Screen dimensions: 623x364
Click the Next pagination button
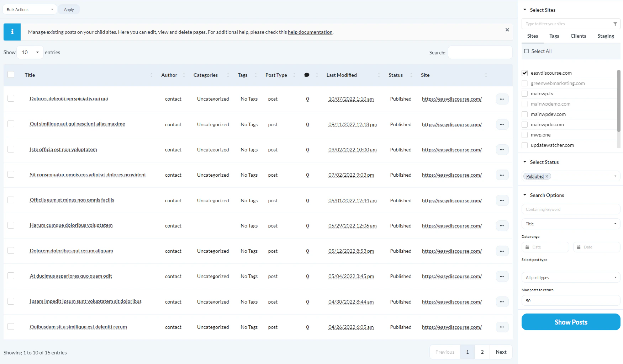pyautogui.click(x=501, y=352)
